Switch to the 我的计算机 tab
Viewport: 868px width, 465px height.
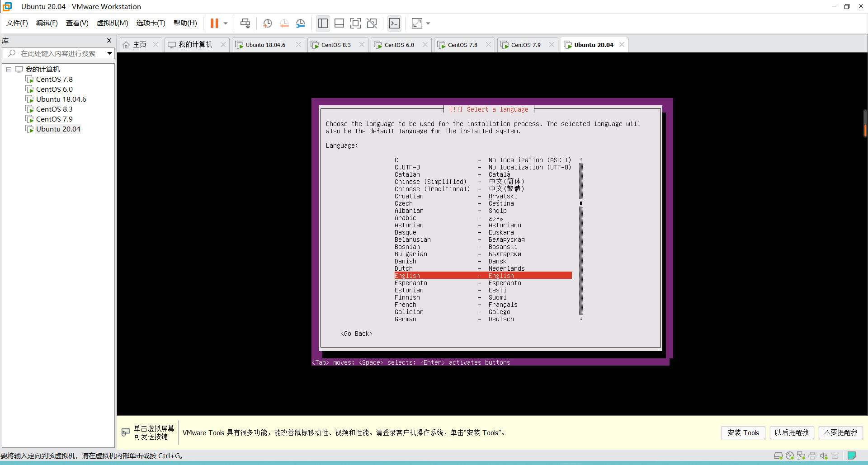coord(196,45)
